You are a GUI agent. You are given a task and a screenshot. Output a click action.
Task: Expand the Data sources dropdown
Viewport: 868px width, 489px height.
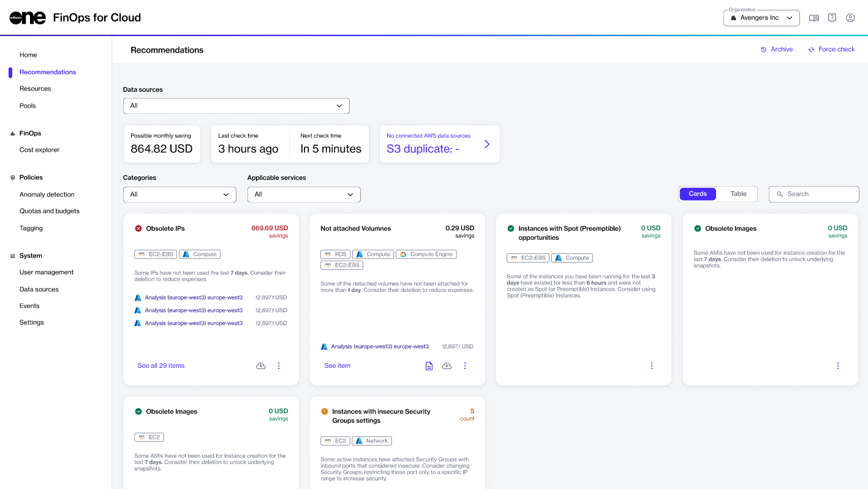(x=236, y=106)
